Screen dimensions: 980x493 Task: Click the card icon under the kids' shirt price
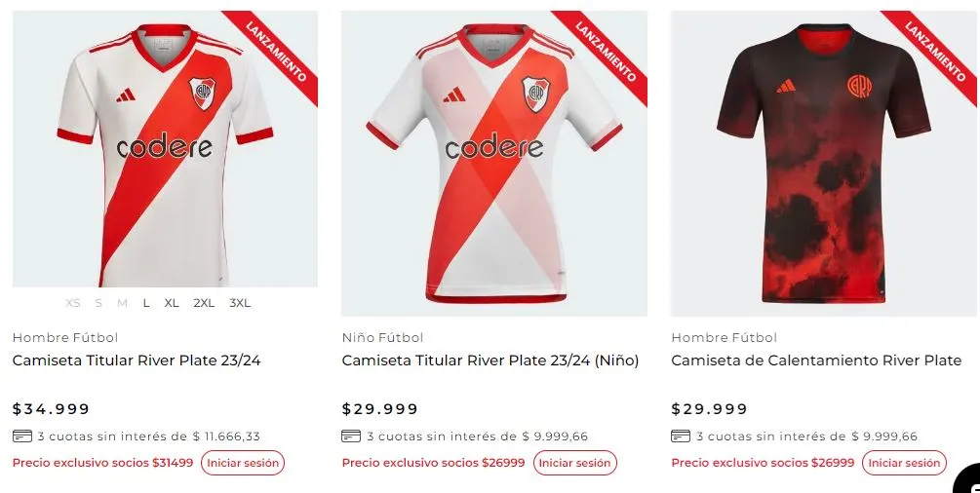[x=351, y=436]
